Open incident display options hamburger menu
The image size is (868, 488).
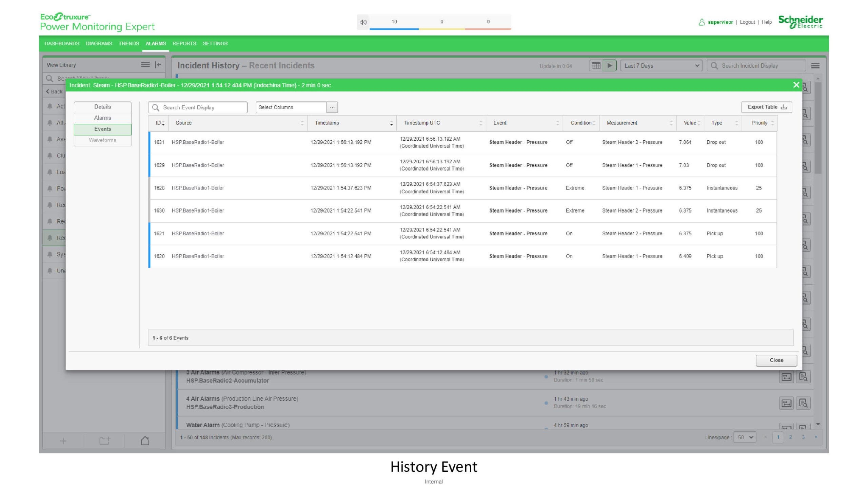(x=815, y=66)
